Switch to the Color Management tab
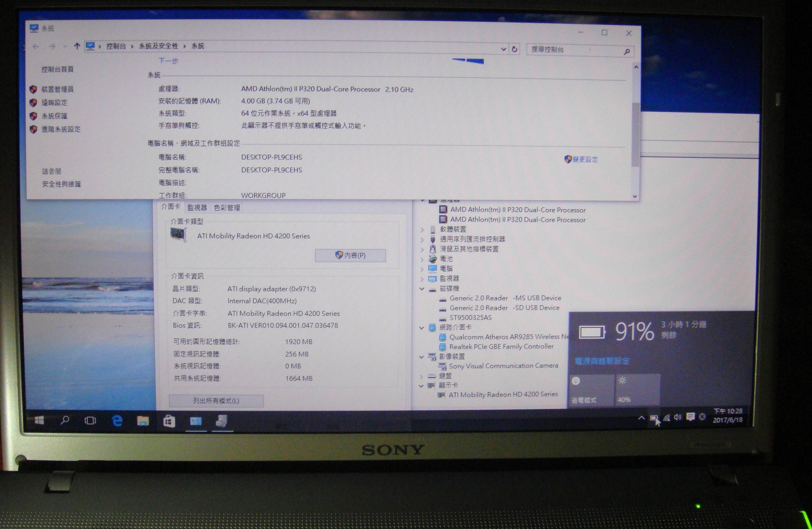 point(227,207)
